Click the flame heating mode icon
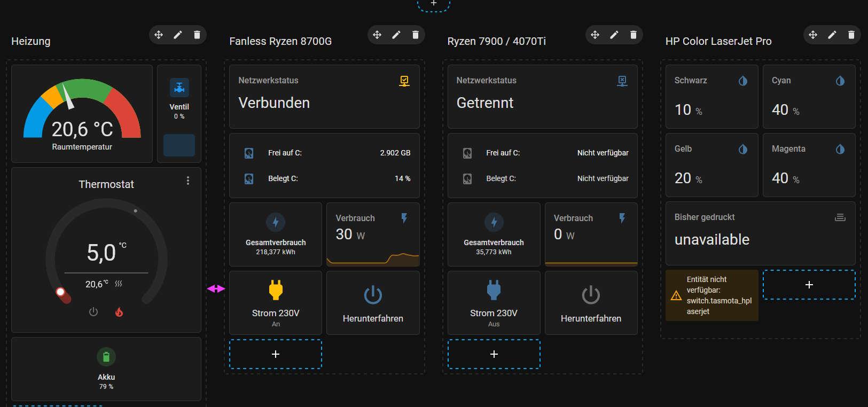Image resolution: width=868 pixels, height=407 pixels. click(x=119, y=312)
